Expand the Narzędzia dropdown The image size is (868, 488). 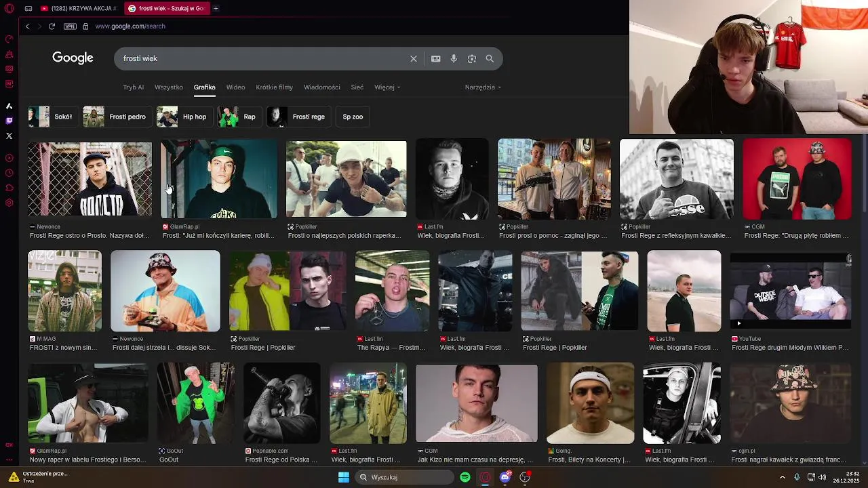pos(483,87)
